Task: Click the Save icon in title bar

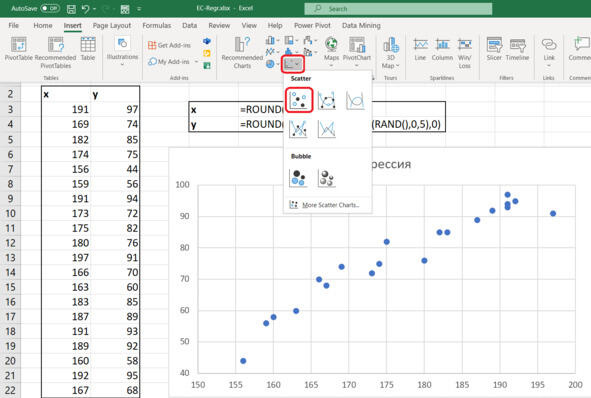Action: coord(71,9)
